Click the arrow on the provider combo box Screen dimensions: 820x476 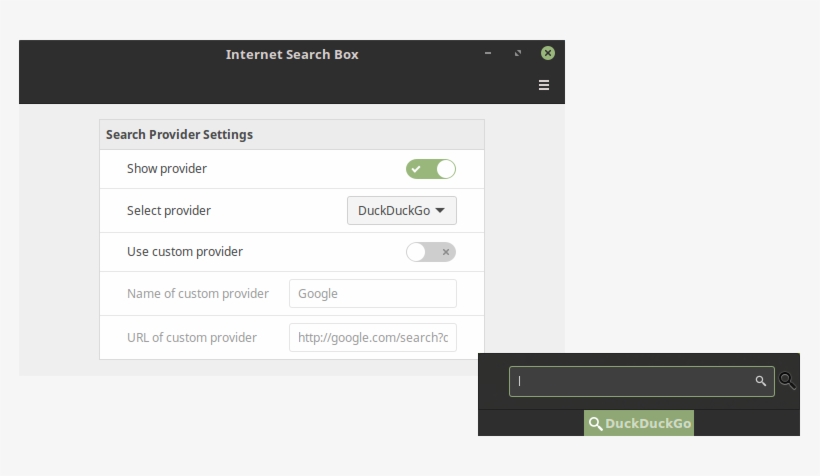click(440, 211)
